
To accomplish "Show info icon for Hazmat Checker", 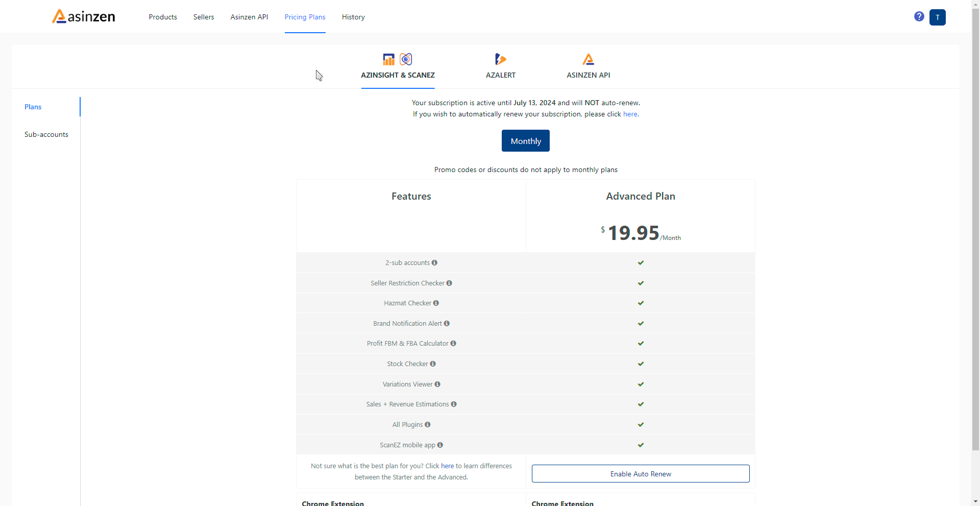I will click(436, 303).
